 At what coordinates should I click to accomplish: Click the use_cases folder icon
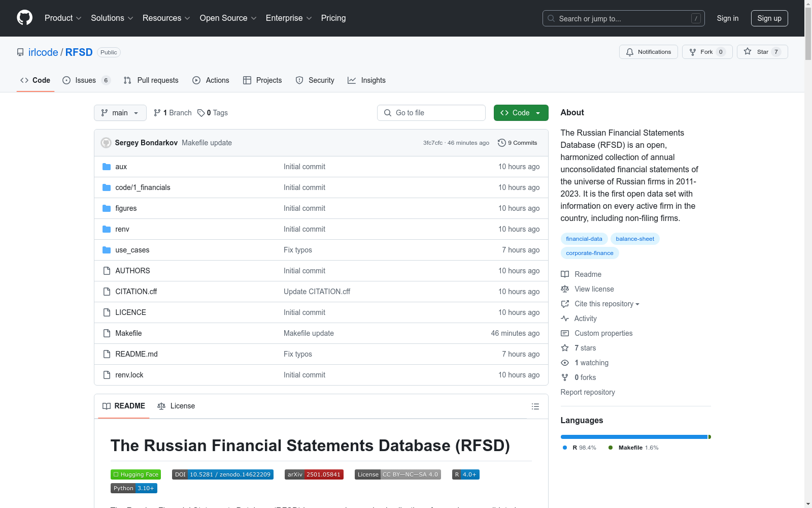tap(107, 250)
